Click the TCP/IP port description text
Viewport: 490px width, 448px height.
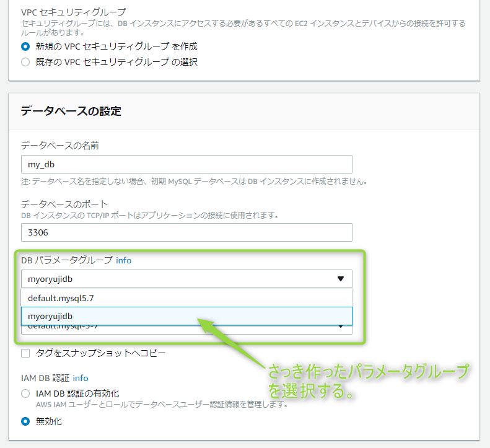tap(150, 216)
